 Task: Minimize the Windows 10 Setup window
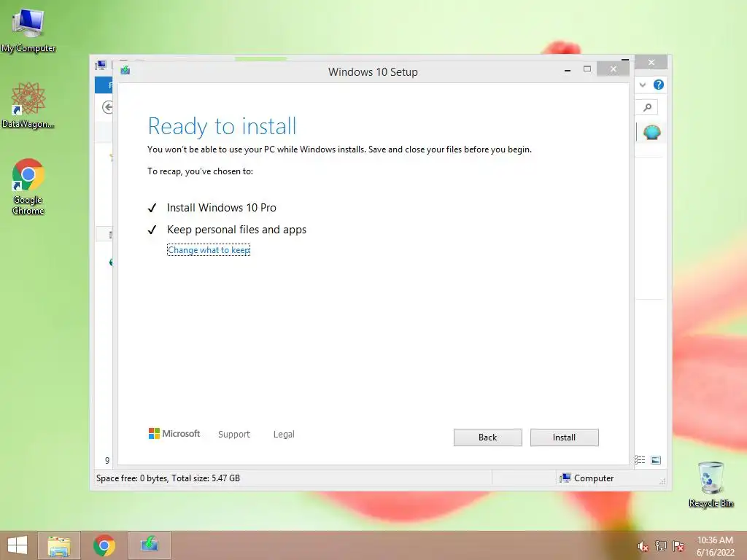(568, 71)
